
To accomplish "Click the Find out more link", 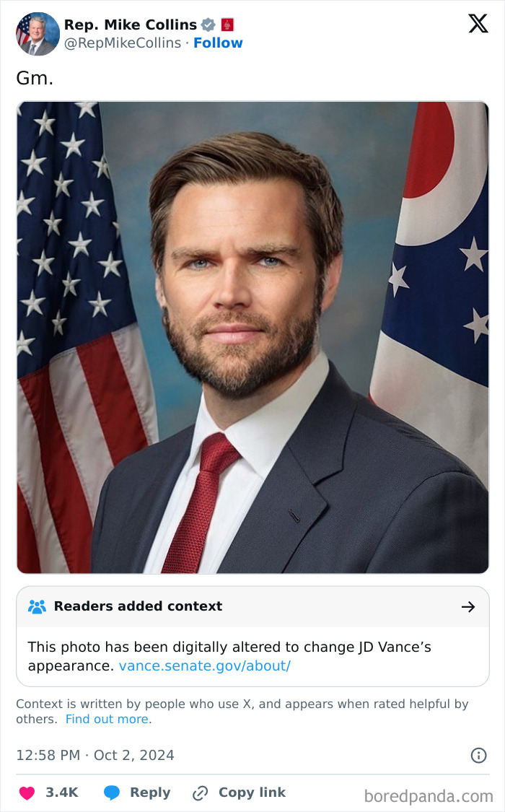I will click(107, 719).
